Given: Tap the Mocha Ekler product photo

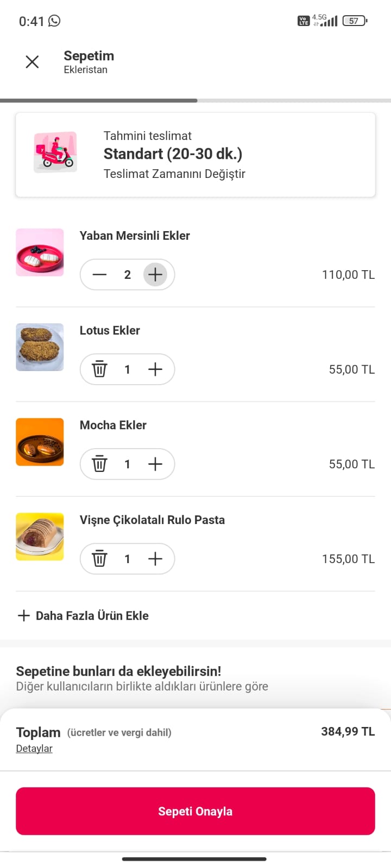Looking at the screenshot, I should (40, 442).
